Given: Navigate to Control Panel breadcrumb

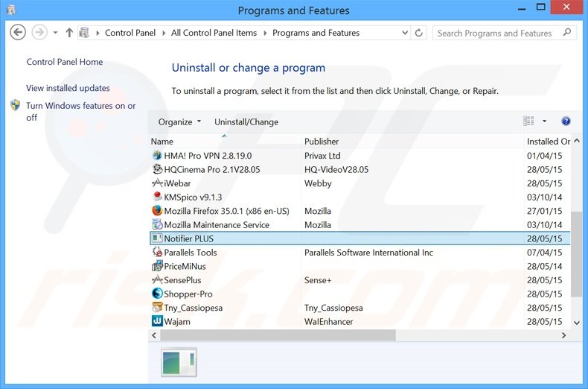Looking at the screenshot, I should (130, 33).
